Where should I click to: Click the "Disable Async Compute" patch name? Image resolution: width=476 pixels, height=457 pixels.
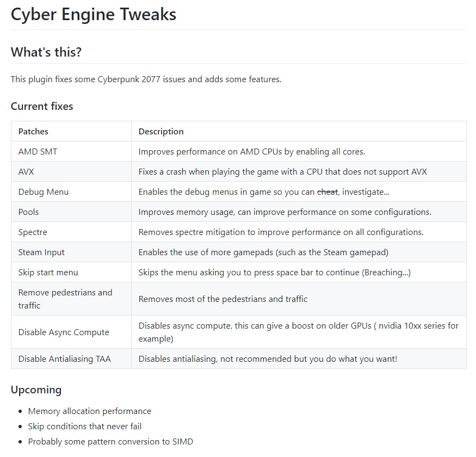click(x=64, y=332)
